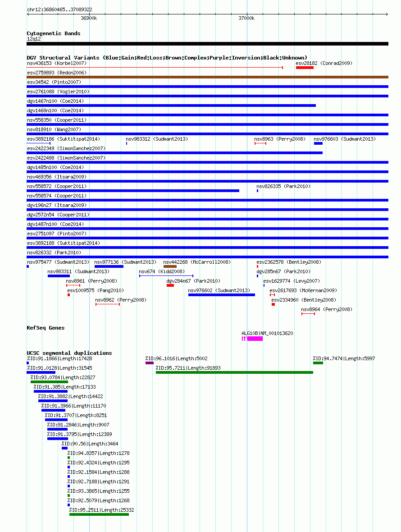
Task: Click %ID:96.1016|Length:5002 duplication label
Action: [176, 358]
